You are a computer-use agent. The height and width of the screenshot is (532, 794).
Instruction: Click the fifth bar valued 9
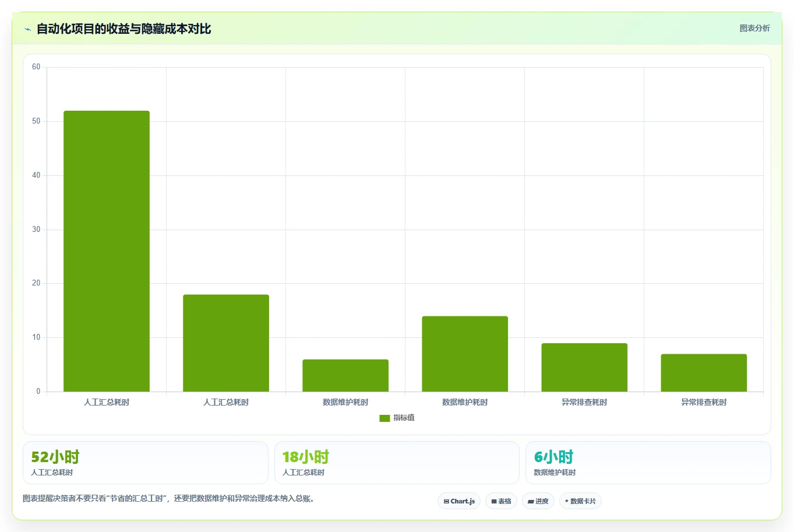(x=584, y=367)
